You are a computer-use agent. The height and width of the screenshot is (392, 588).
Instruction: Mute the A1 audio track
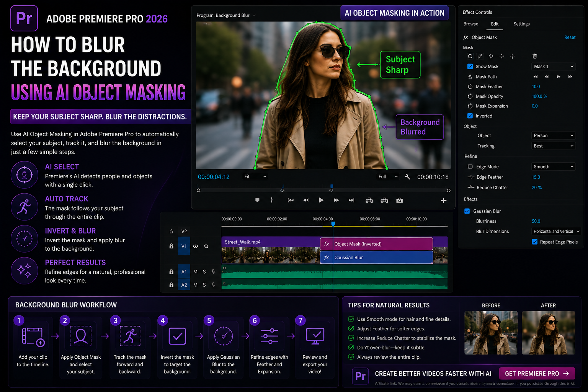point(196,271)
